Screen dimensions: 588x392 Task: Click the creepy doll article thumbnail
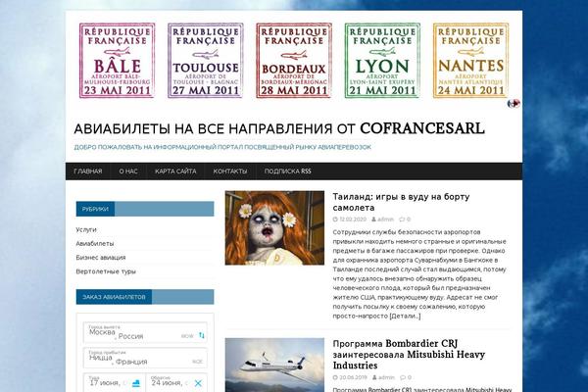[274, 228]
